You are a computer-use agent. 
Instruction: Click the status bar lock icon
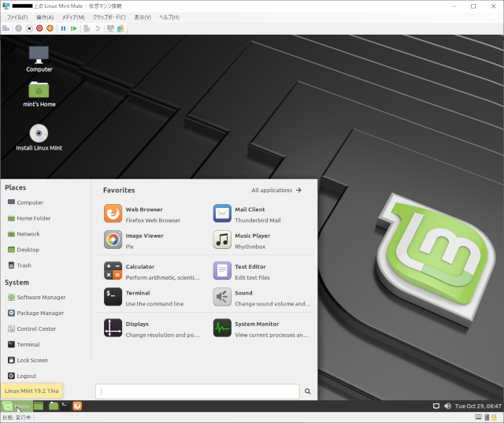click(x=494, y=417)
